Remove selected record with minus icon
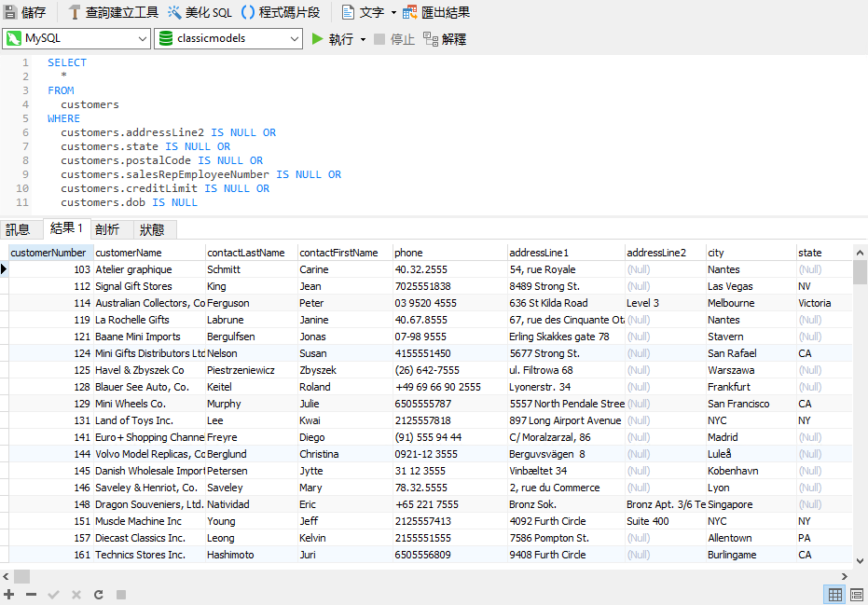Screen dimensions: 868x605 [x=30, y=594]
